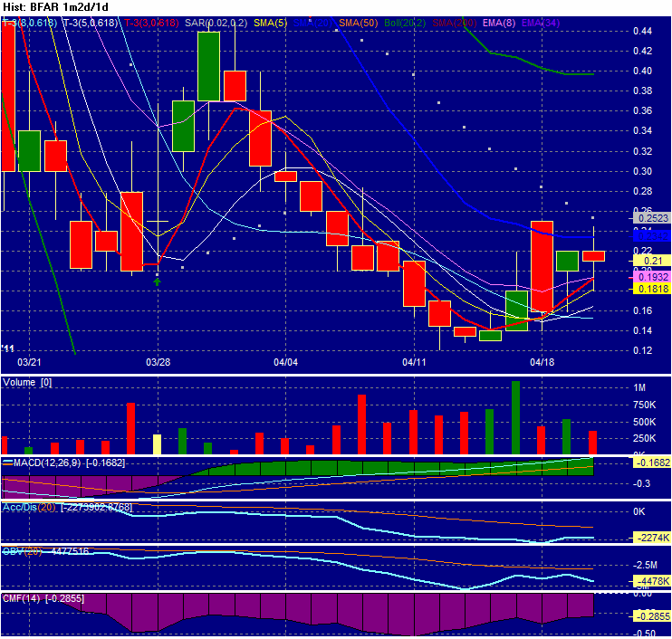Click the yellow volume bar near 03/28

157,443
